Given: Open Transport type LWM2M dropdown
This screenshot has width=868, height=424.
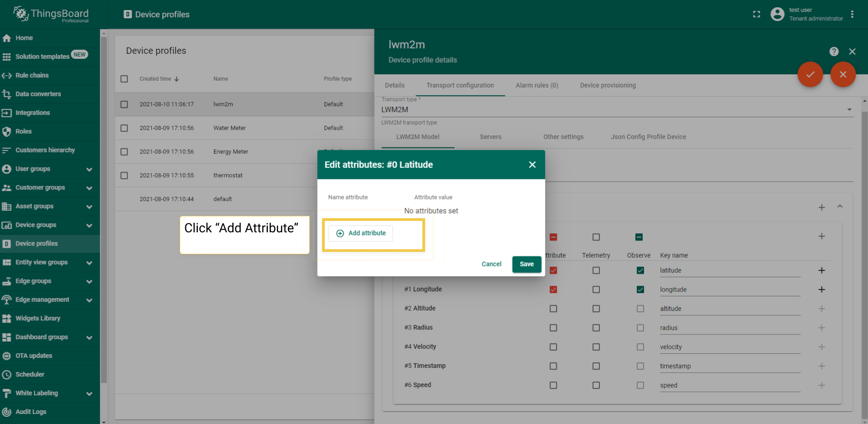Looking at the screenshot, I should pos(617,110).
